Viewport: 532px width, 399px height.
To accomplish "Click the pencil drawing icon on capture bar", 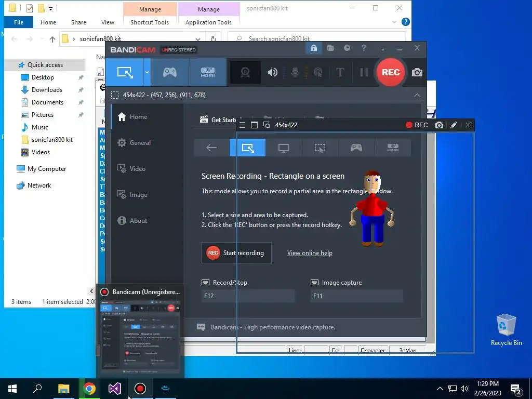I will point(454,125).
